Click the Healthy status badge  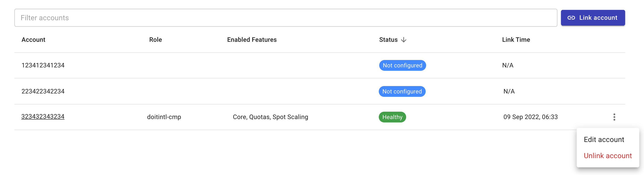click(392, 117)
